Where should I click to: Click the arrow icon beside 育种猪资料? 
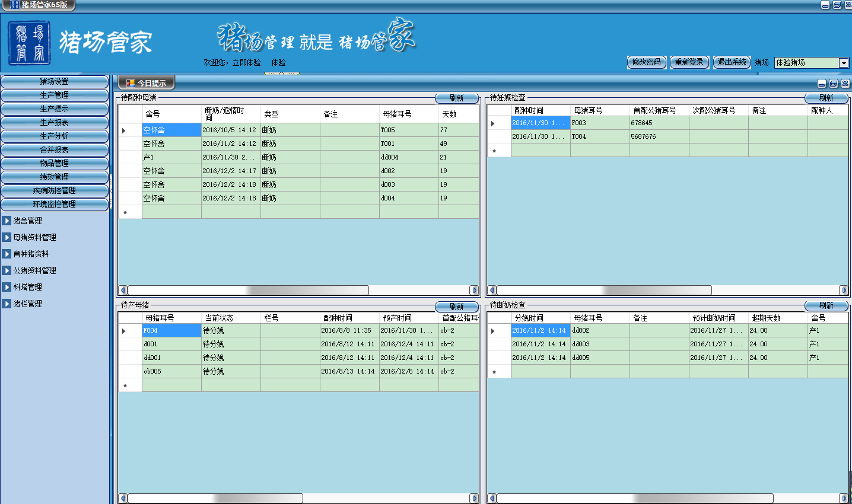pos(7,254)
